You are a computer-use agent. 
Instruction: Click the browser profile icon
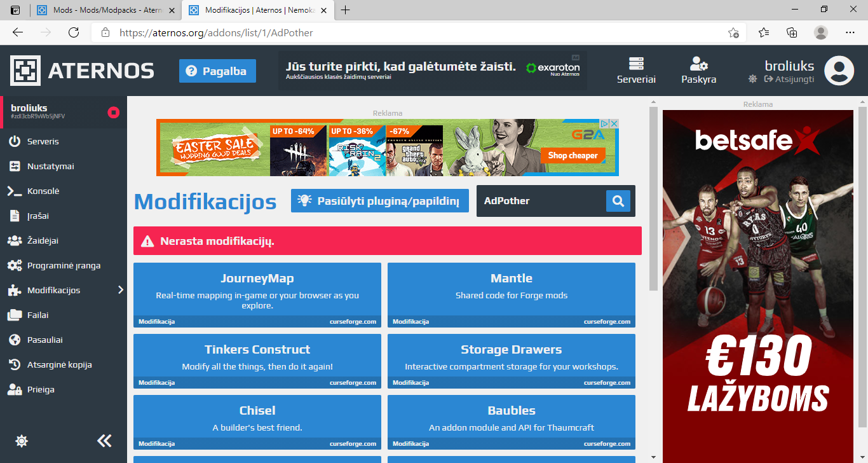821,32
